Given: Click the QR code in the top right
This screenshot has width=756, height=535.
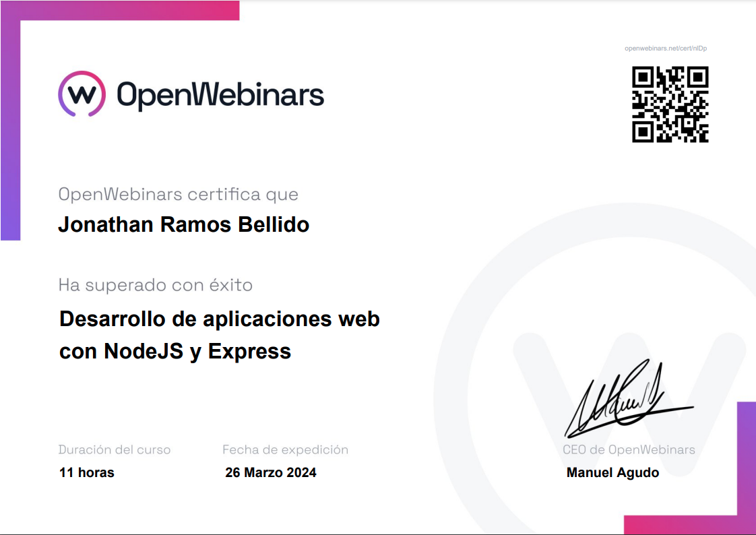Looking at the screenshot, I should pos(670,104).
